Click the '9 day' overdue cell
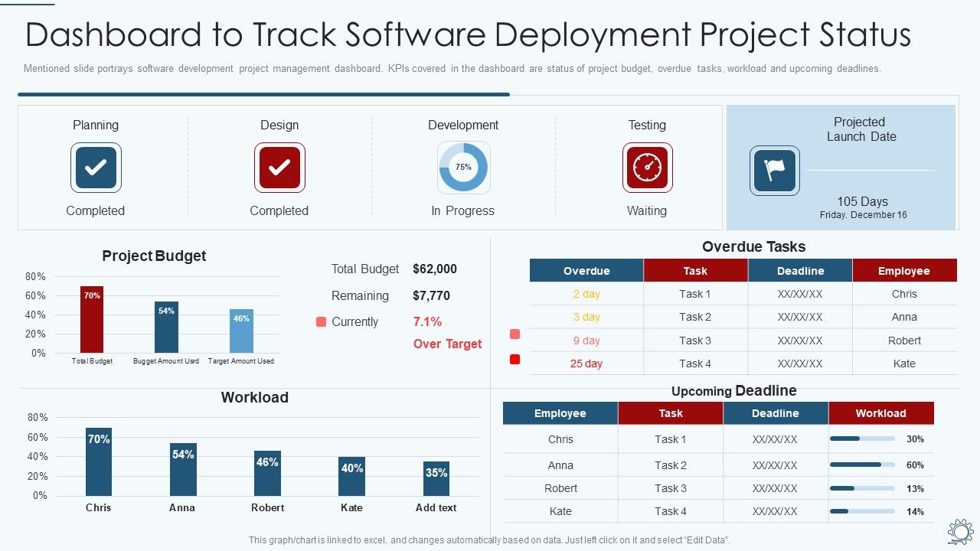This screenshot has height=551, width=980. (586, 341)
